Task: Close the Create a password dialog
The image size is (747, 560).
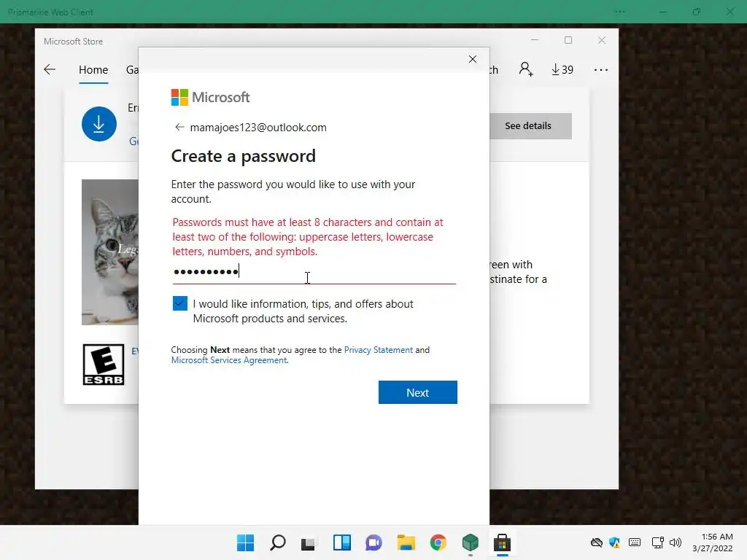Action: coord(472,59)
